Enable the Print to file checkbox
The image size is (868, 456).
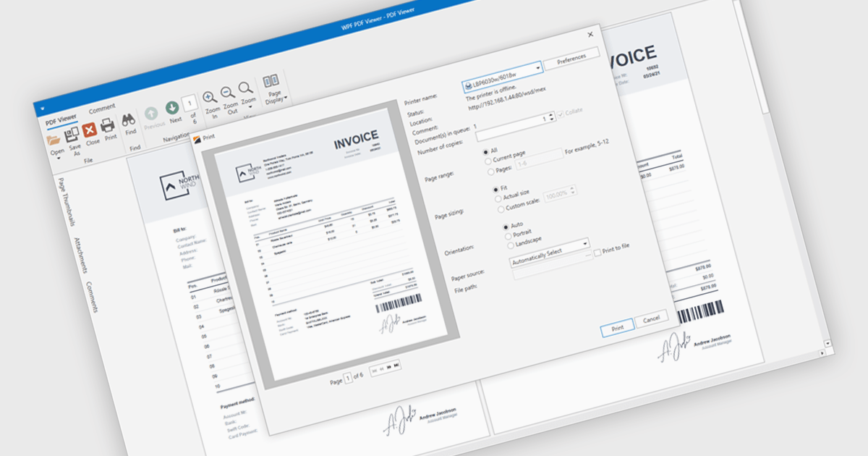coord(597,253)
